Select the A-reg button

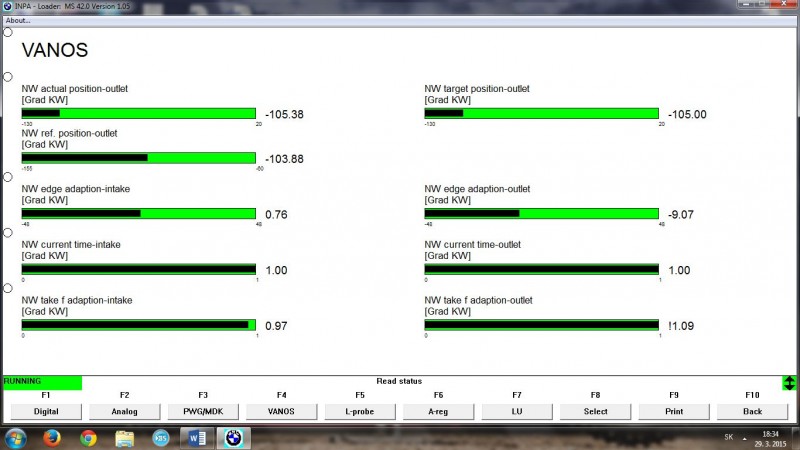438,411
